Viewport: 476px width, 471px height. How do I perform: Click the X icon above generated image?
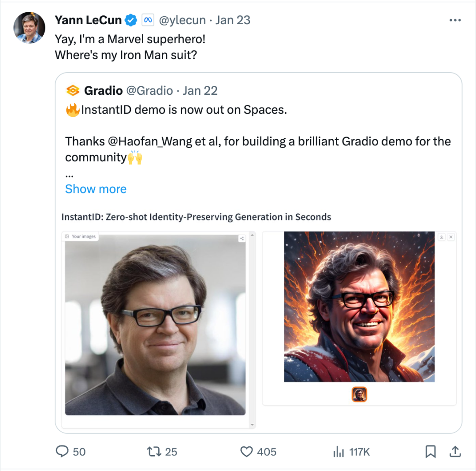click(451, 237)
